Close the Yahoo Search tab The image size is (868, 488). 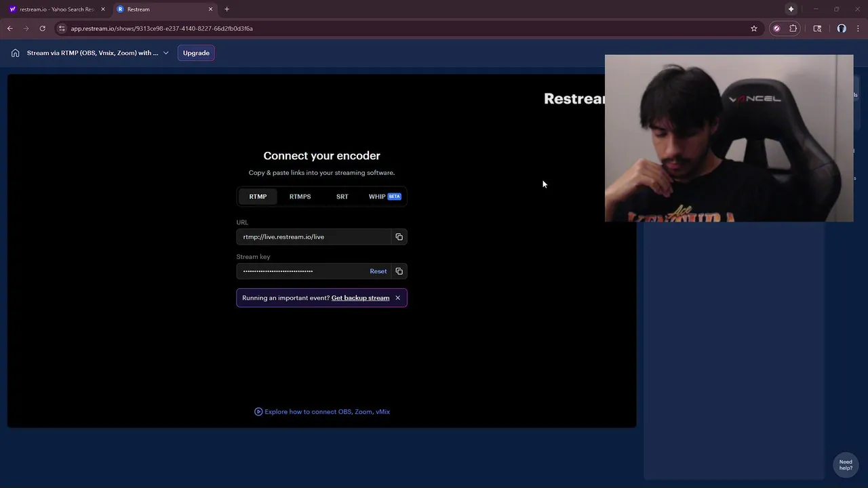[x=102, y=9]
